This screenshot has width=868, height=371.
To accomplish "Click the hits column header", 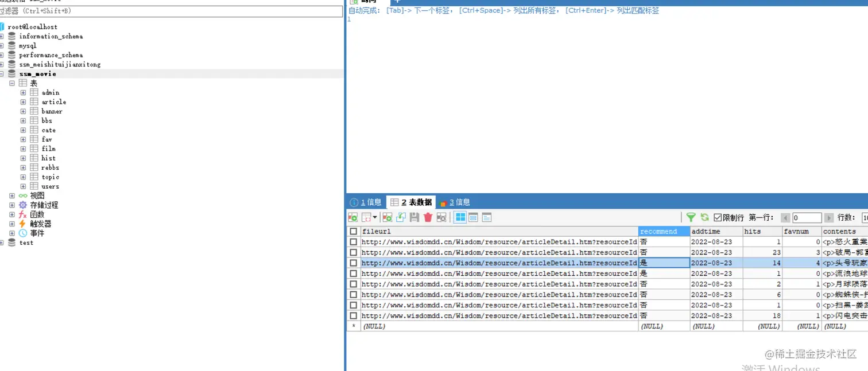I will (x=762, y=232).
